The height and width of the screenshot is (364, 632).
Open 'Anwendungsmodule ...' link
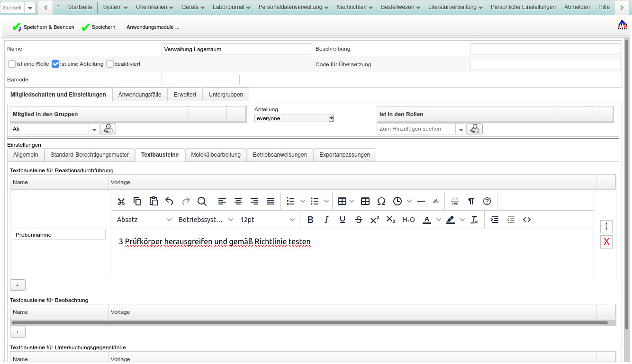tap(153, 27)
